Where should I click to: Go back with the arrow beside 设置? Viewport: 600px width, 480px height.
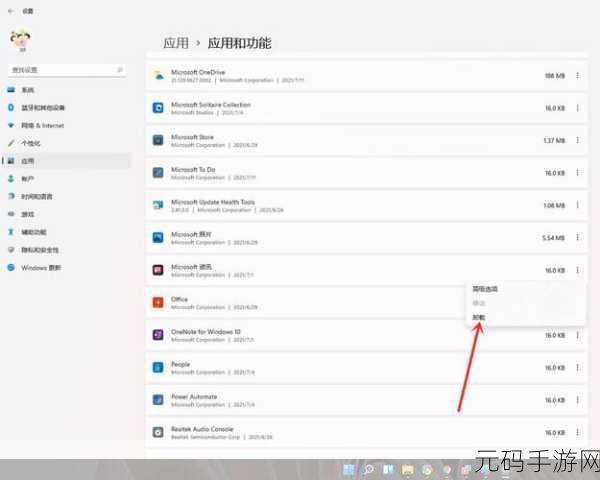[x=11, y=11]
